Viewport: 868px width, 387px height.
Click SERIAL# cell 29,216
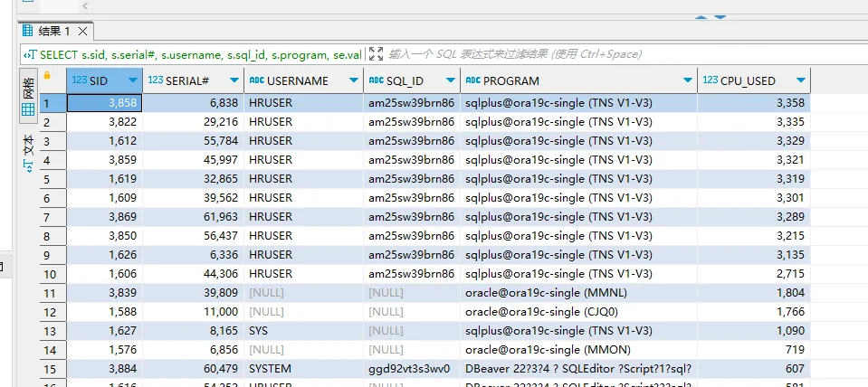(x=193, y=122)
